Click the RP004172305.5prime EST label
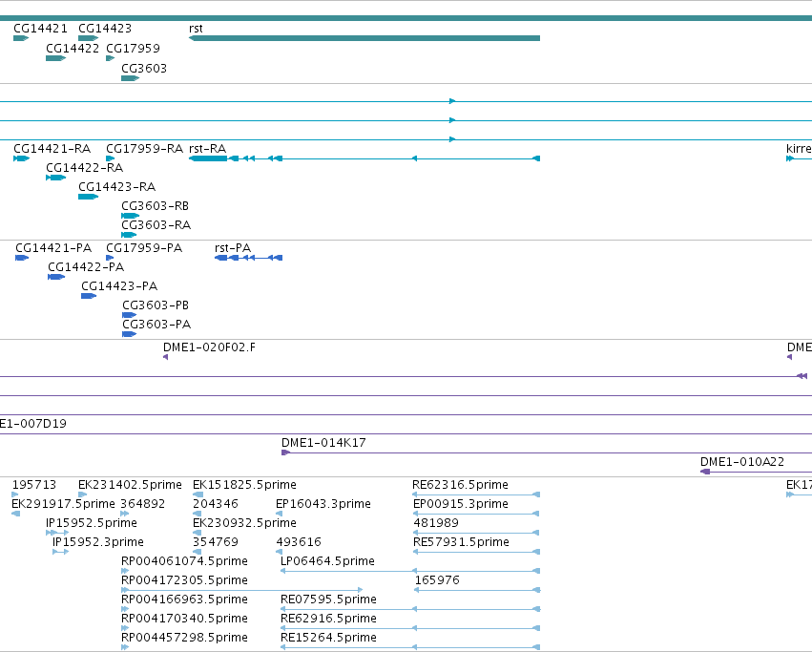Image resolution: width=812 pixels, height=652 pixels. (x=184, y=581)
